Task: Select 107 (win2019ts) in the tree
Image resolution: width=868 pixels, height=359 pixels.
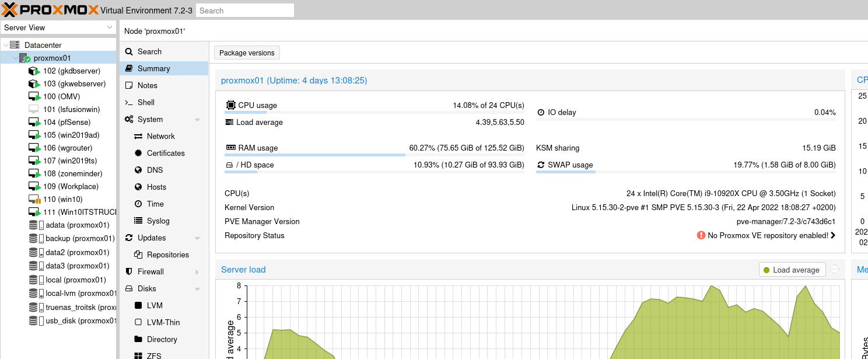Action: click(58, 161)
